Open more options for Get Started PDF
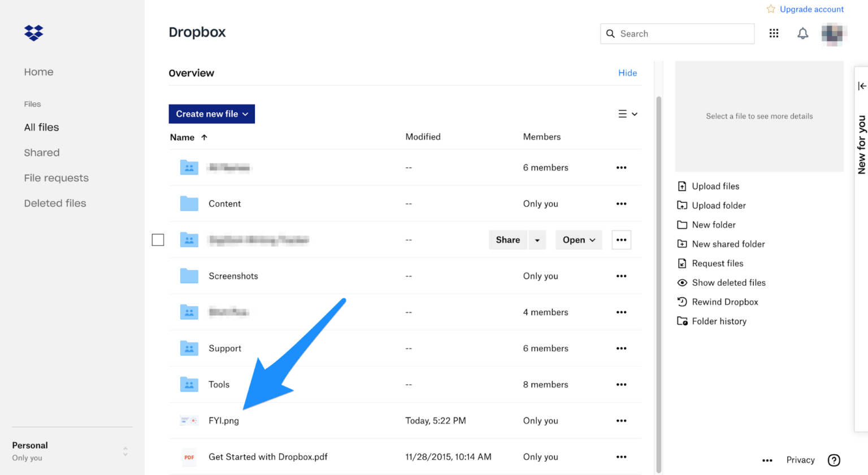The image size is (868, 475). [621, 456]
